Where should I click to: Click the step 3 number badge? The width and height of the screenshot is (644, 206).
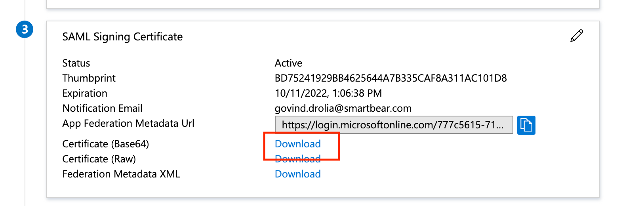[x=25, y=30]
